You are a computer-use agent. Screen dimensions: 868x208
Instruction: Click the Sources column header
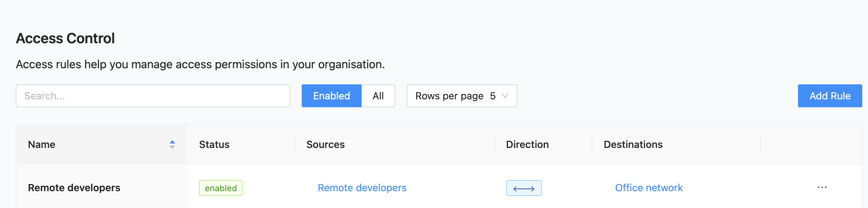pyautogui.click(x=325, y=144)
